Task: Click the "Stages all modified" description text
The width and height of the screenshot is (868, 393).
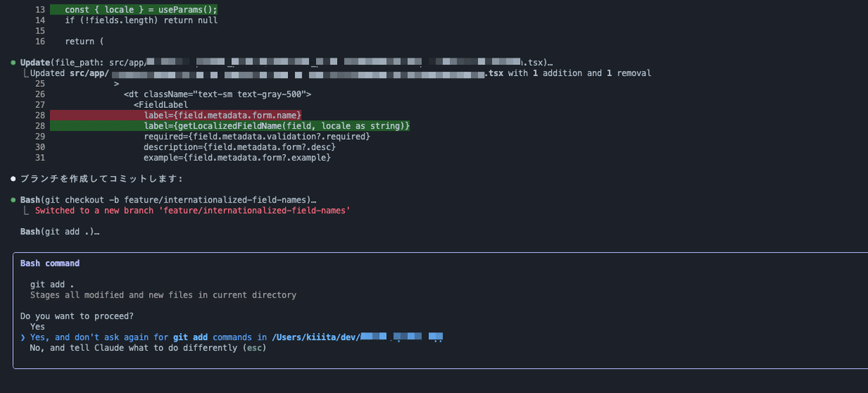Action: (163, 295)
